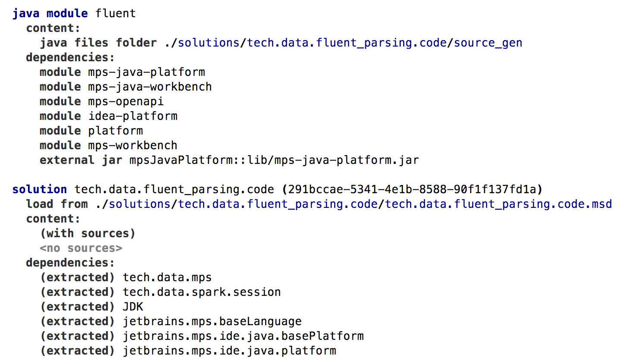Image resolution: width=634 pixels, height=364 pixels.
Task: Click the gray "<no sources>" placeholder
Action: tap(81, 248)
